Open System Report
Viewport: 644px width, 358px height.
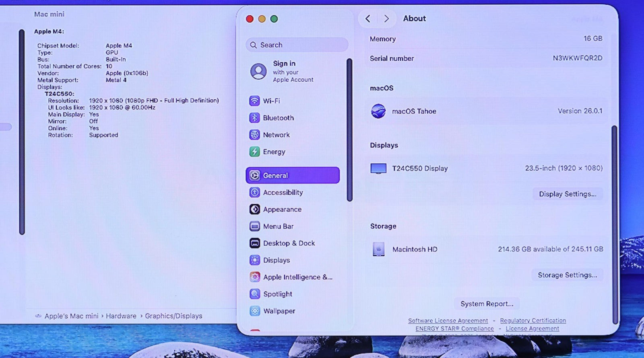point(487,304)
